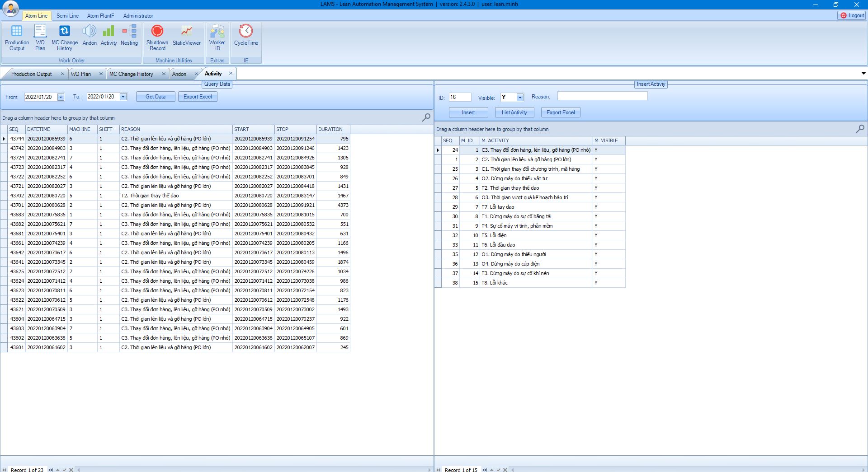The image size is (868, 472).
Task: Expand the From date dropdown
Action: 61,97
